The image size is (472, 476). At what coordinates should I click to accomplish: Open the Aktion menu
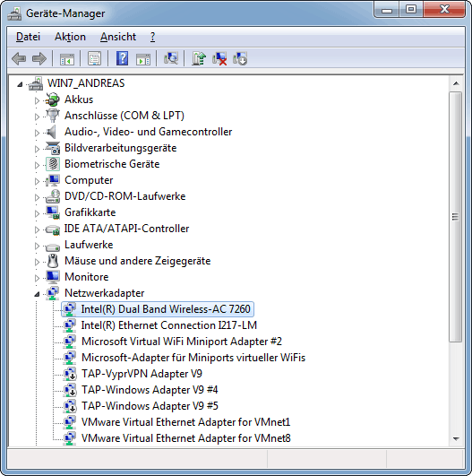[70, 37]
